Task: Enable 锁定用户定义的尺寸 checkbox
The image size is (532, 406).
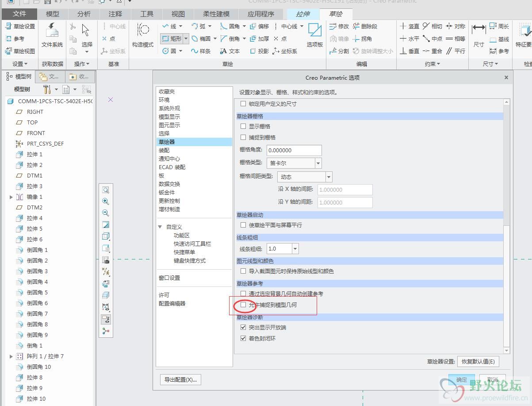Action: [243, 104]
